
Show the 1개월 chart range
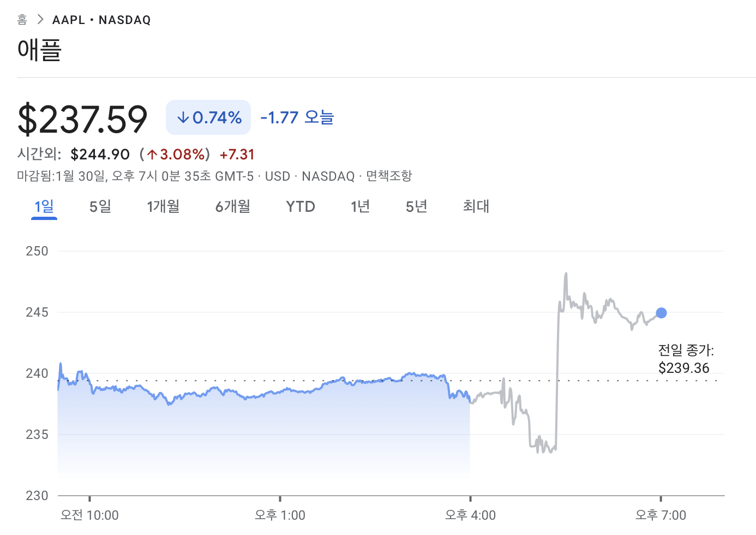tap(163, 206)
